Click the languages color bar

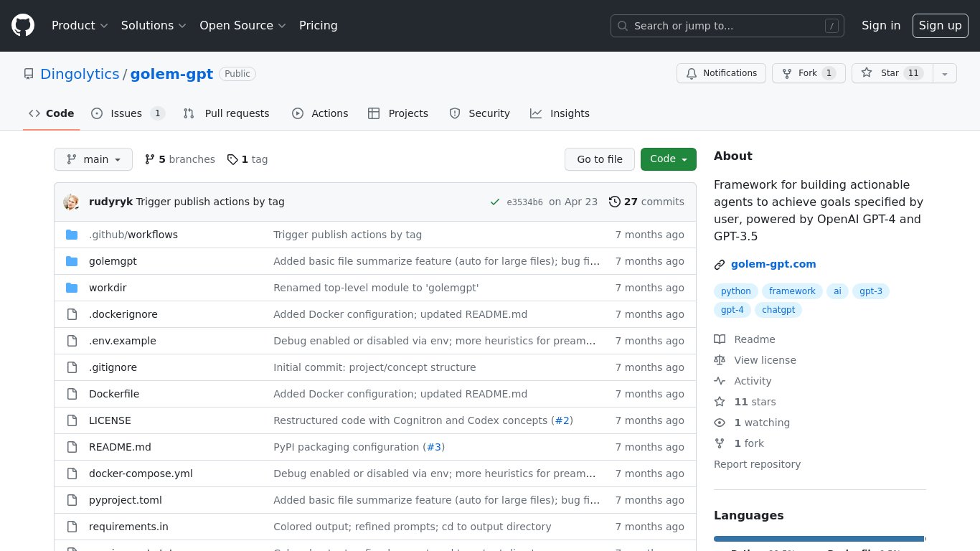tap(820, 539)
